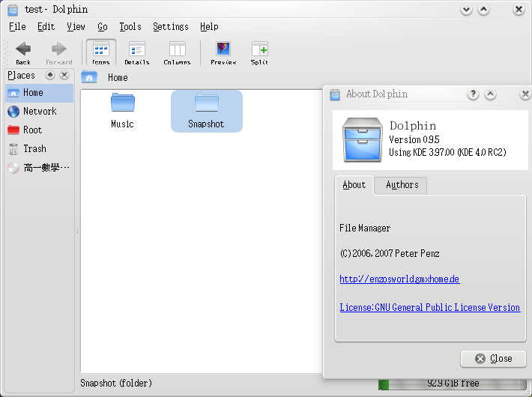Switch to Columns view mode

[x=177, y=52]
